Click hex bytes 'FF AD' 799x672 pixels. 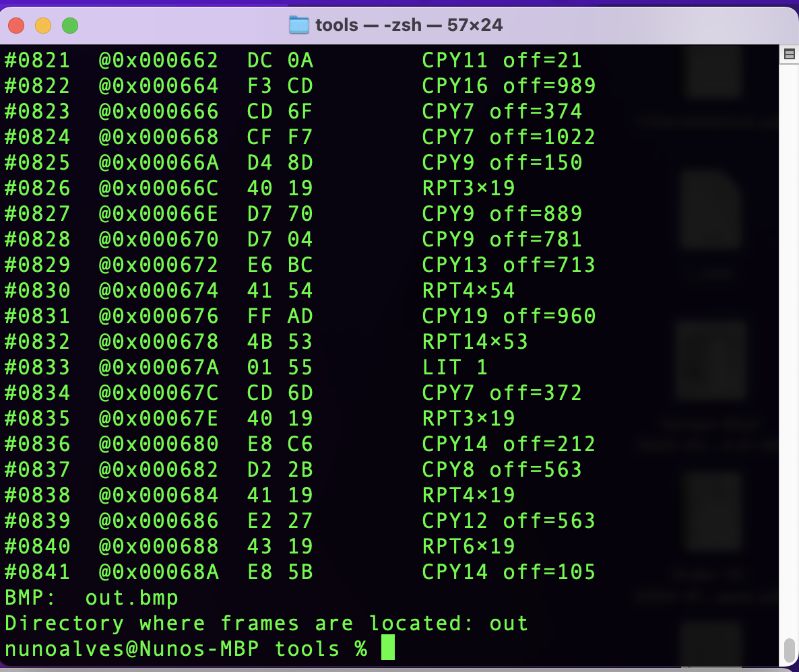pyautogui.click(x=280, y=316)
